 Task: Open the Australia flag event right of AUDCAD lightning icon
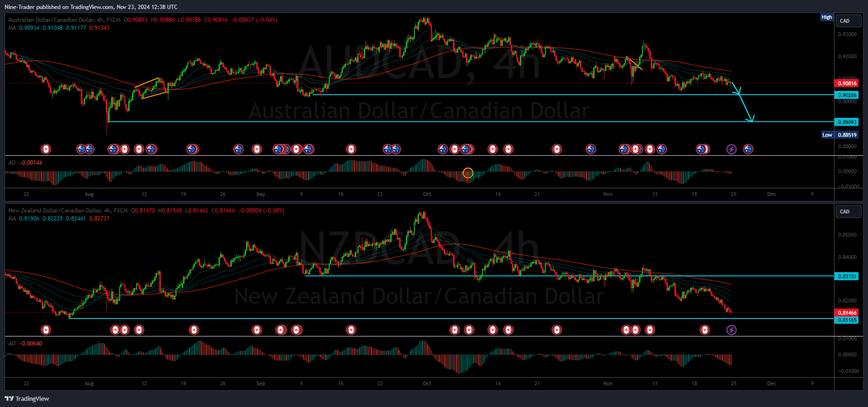click(748, 149)
